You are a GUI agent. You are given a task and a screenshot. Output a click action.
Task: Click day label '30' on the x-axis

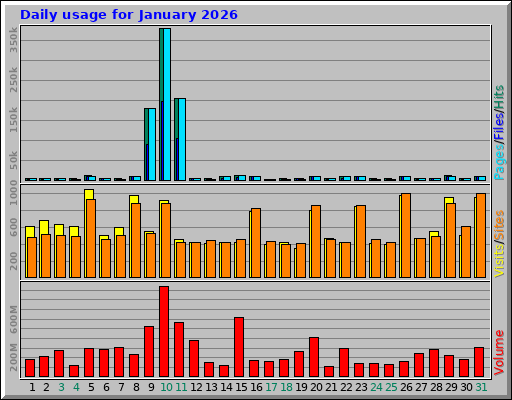point(466,387)
